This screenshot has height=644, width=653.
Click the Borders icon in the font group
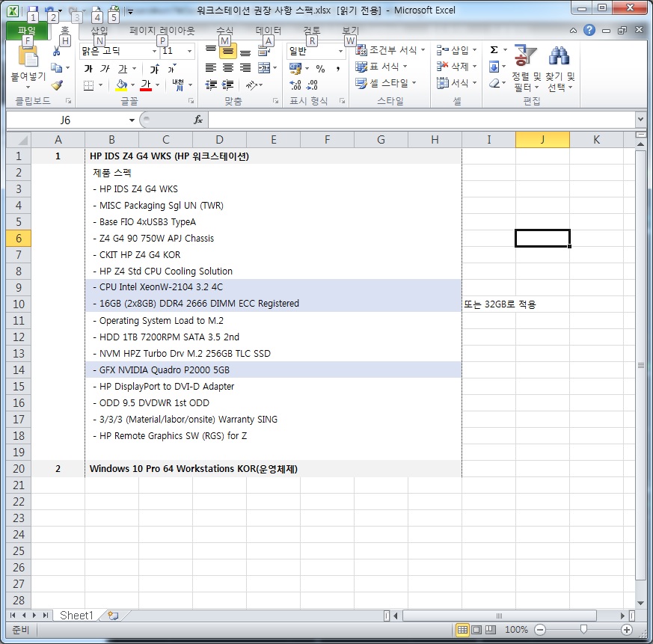(x=89, y=85)
